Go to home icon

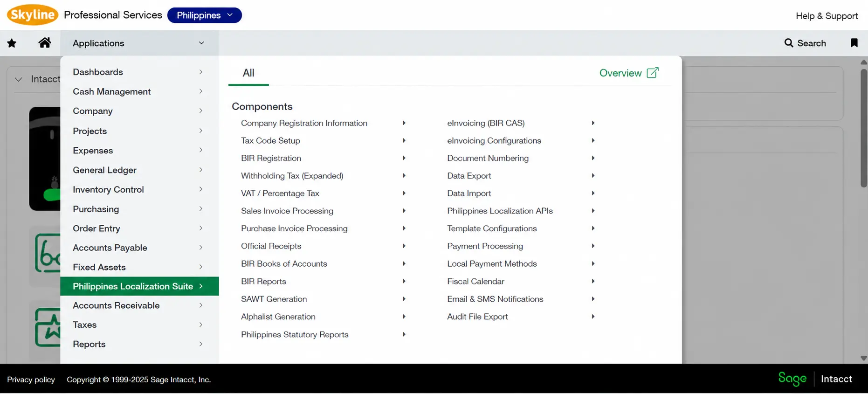click(45, 43)
